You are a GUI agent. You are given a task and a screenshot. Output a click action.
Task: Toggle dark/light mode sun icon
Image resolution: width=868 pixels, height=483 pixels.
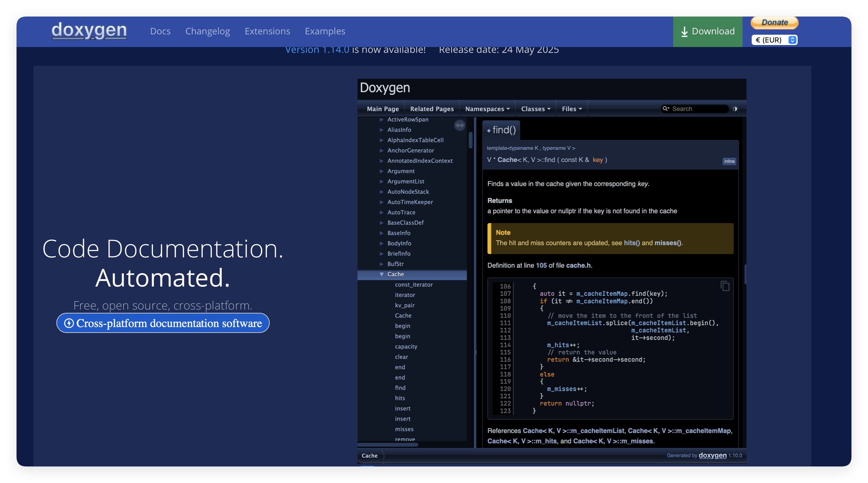pos(735,109)
